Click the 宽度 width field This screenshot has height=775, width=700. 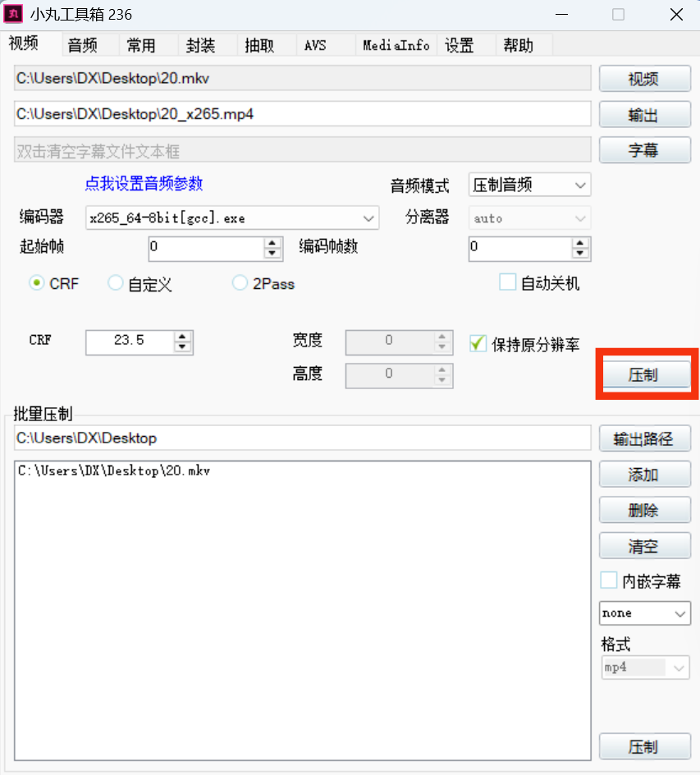[390, 342]
